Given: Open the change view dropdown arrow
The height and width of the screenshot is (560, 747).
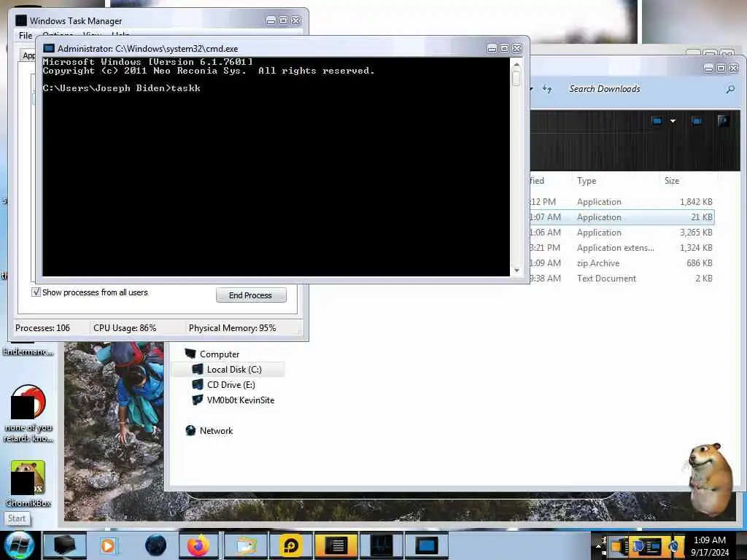Looking at the screenshot, I should click(673, 121).
